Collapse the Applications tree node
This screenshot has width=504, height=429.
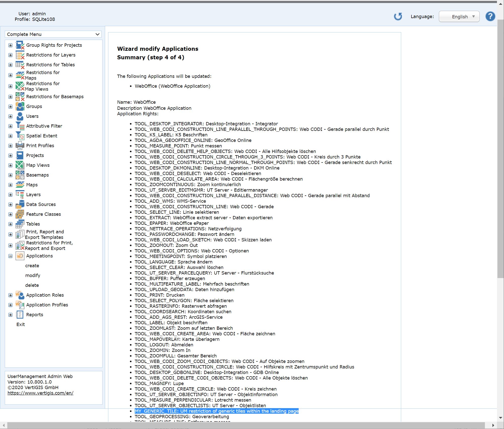[x=10, y=256]
